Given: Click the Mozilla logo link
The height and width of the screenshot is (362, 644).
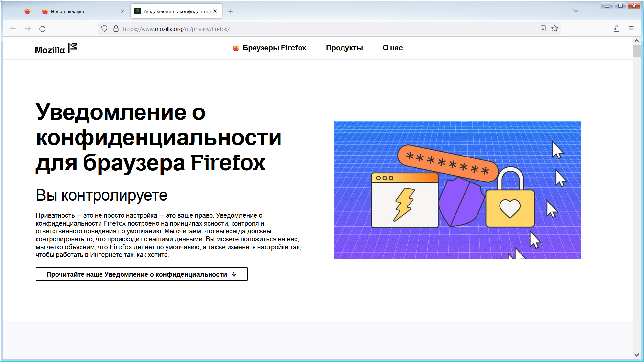Looking at the screenshot, I should pyautogui.click(x=56, y=49).
